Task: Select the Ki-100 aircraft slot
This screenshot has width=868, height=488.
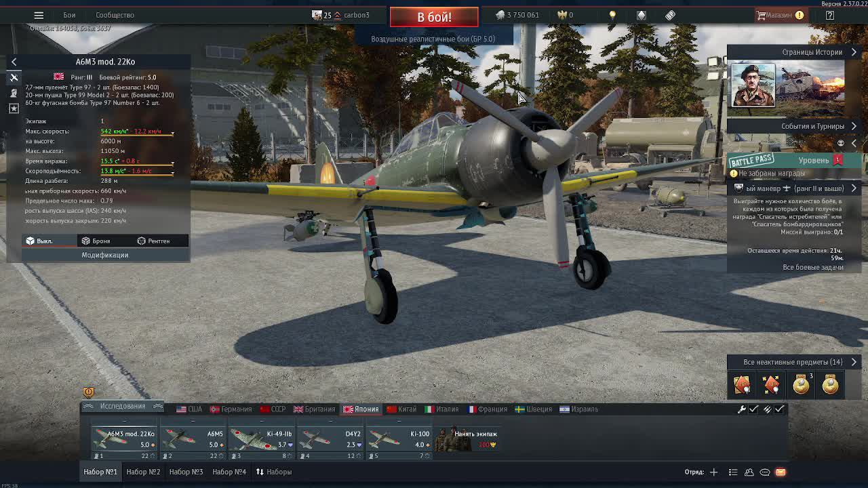Action: click(399, 439)
